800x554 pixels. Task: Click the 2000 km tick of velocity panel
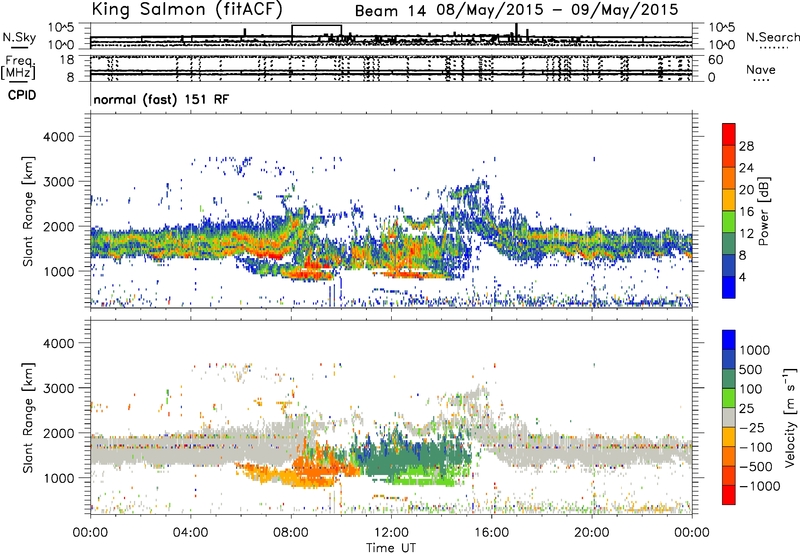tap(58, 433)
